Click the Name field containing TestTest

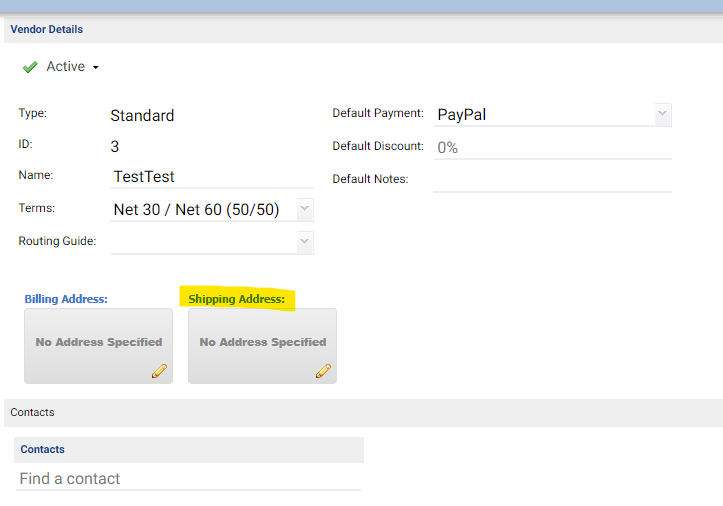pyautogui.click(x=212, y=177)
